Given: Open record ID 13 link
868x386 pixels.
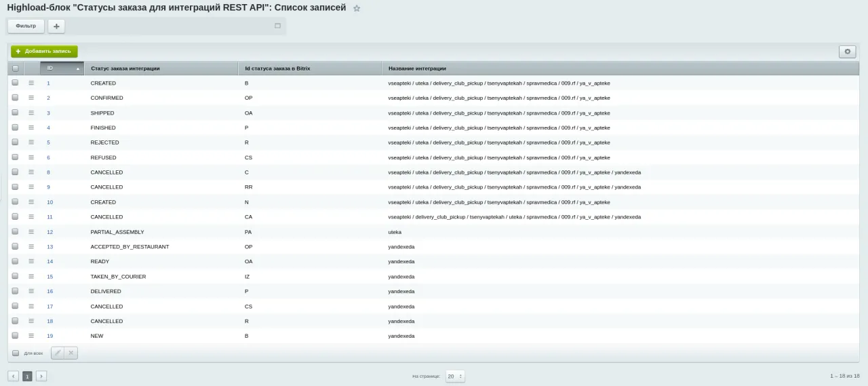Looking at the screenshot, I should 50,247.
